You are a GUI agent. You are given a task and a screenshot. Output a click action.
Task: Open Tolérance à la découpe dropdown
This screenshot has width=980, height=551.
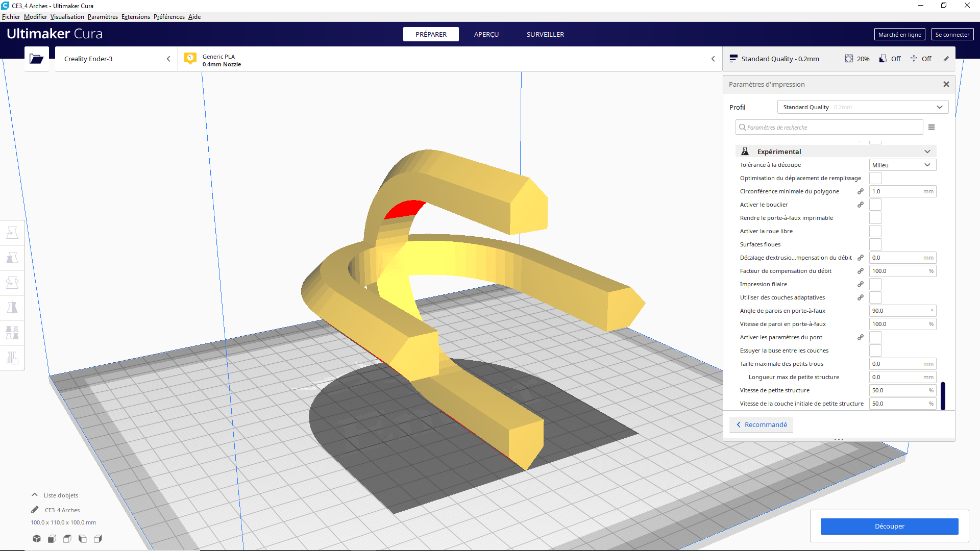coord(902,165)
